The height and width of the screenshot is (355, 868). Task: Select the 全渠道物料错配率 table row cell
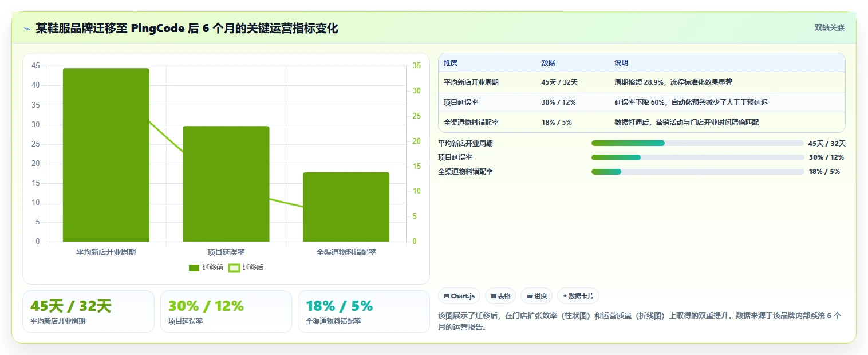point(487,123)
